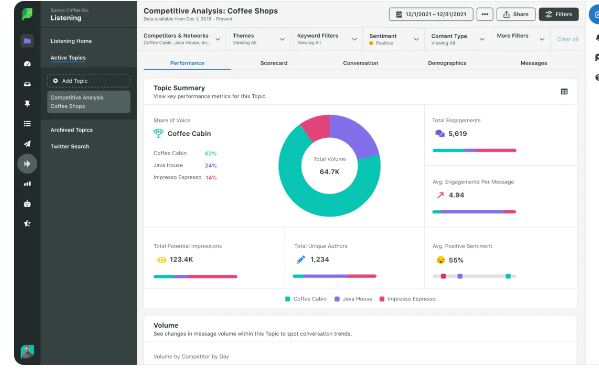The width and height of the screenshot is (599, 379).
Task: Click the teal marker on sentiment slider
Action: pyautogui.click(x=508, y=276)
